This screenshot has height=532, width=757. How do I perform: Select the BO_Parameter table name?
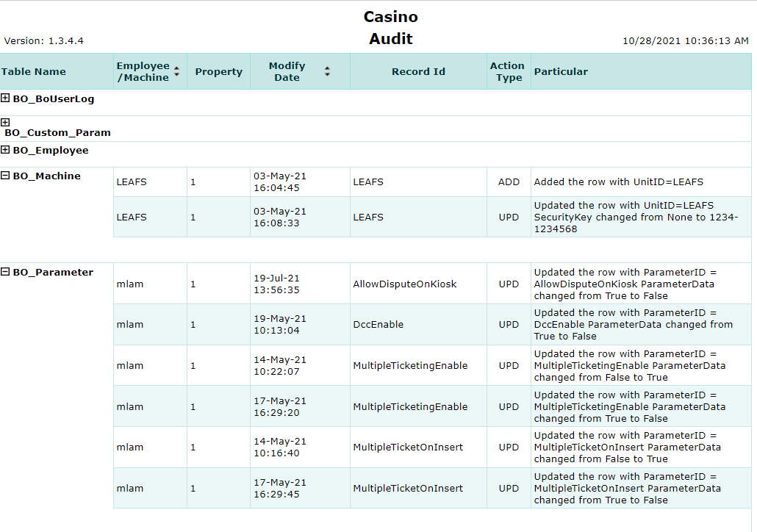(x=53, y=273)
